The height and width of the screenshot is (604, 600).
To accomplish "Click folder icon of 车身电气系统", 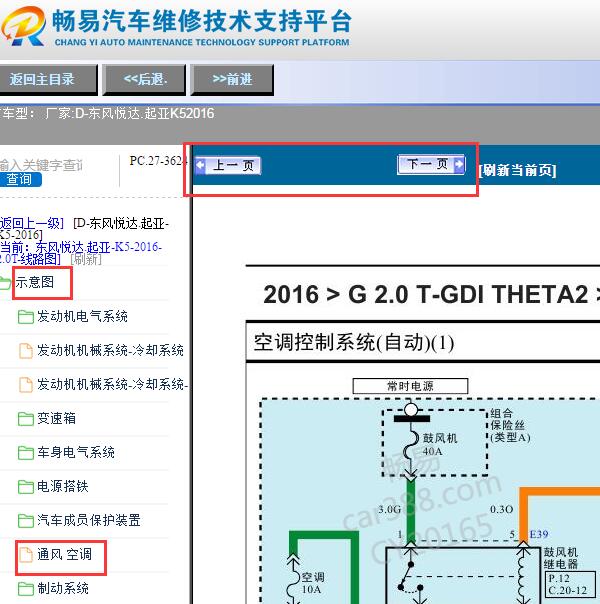I will (26, 453).
